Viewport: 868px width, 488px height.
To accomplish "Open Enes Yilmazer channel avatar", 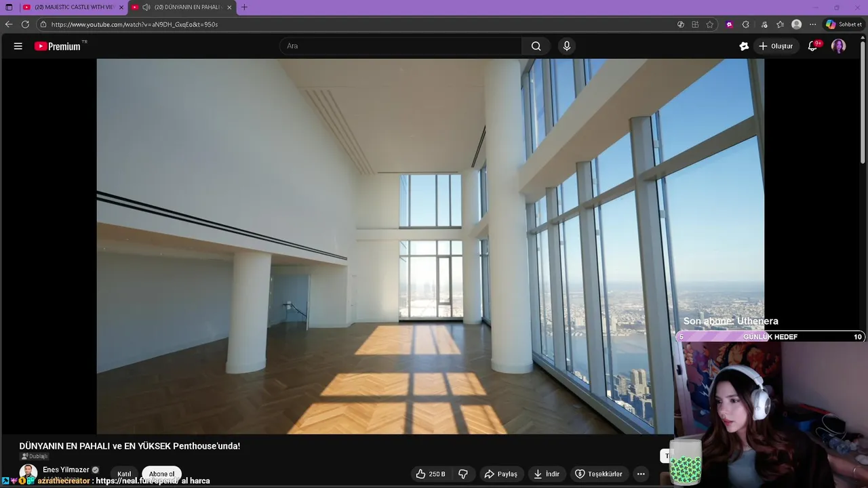I will click(28, 472).
